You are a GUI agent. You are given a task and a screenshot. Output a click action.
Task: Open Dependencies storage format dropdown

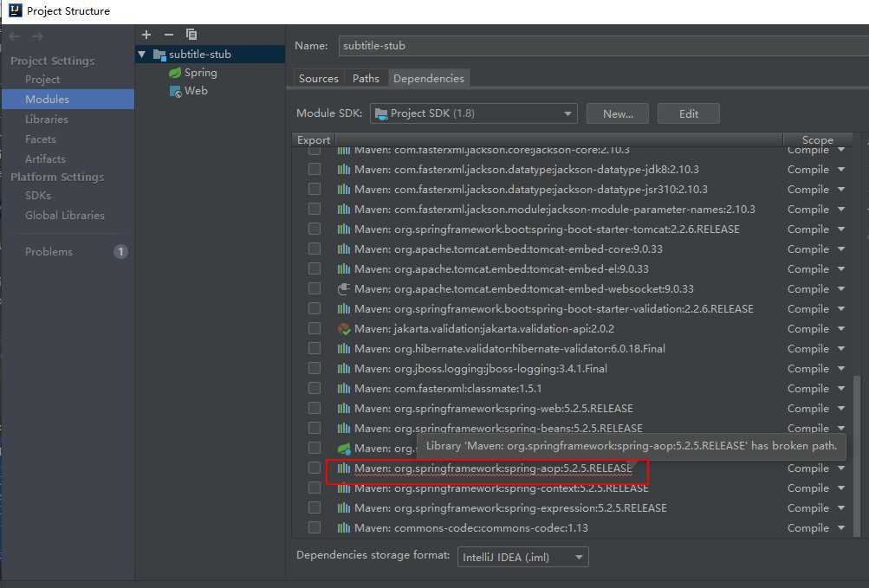click(522, 557)
